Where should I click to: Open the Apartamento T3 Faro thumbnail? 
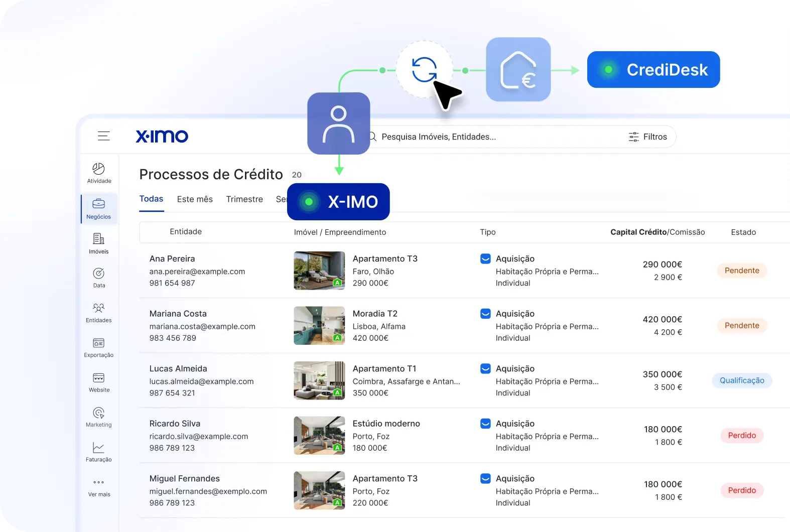coord(319,271)
